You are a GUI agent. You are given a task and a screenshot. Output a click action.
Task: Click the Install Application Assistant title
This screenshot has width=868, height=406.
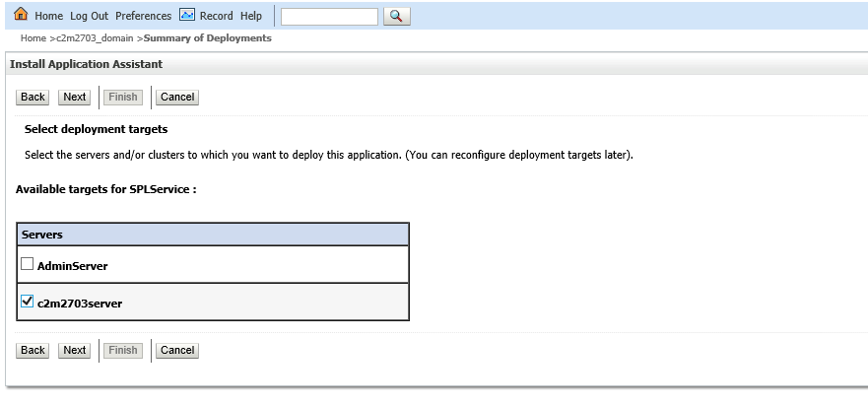87,64
